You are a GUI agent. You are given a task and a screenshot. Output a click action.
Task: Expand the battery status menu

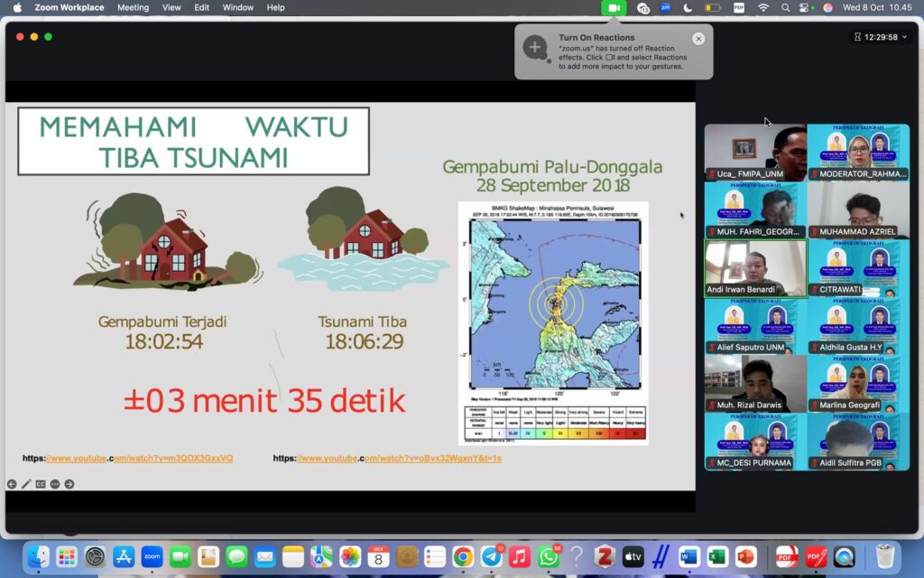click(x=713, y=7)
